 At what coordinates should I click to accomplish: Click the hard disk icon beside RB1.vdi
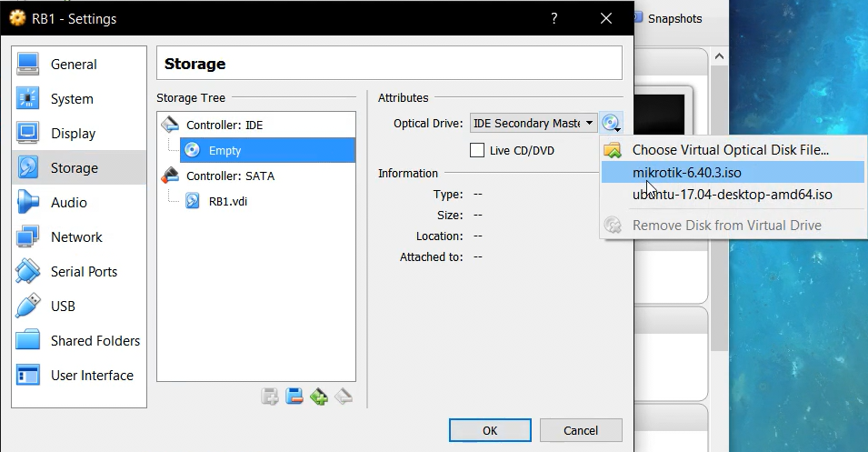coord(192,200)
